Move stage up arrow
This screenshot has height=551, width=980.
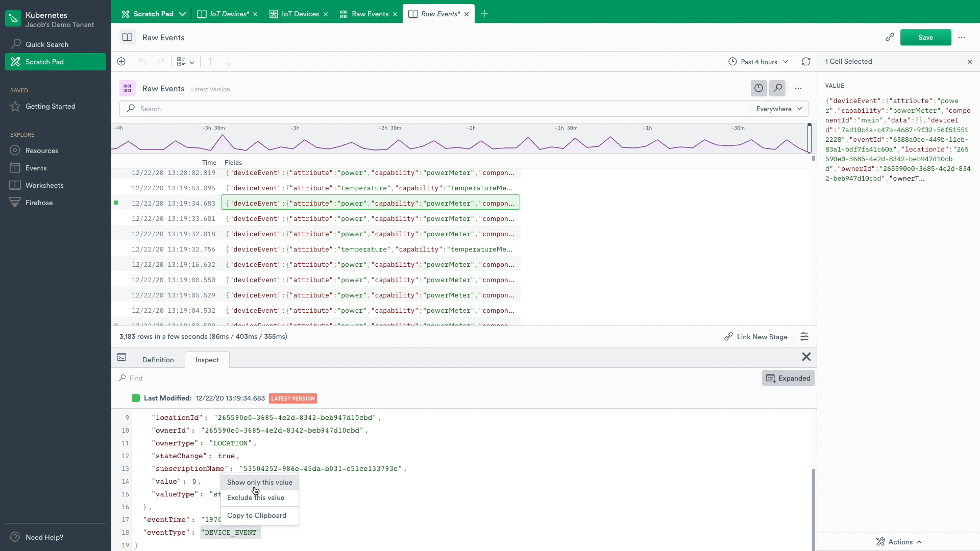(210, 62)
